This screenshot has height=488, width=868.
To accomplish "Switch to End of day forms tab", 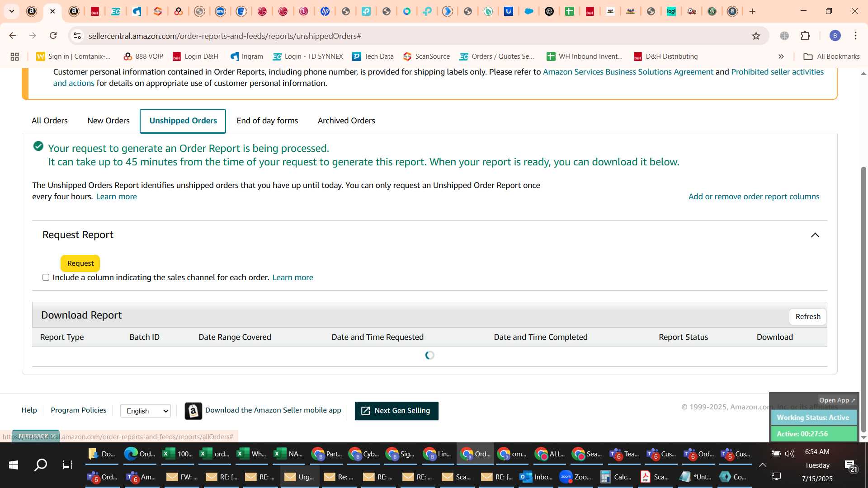I will coord(267,121).
